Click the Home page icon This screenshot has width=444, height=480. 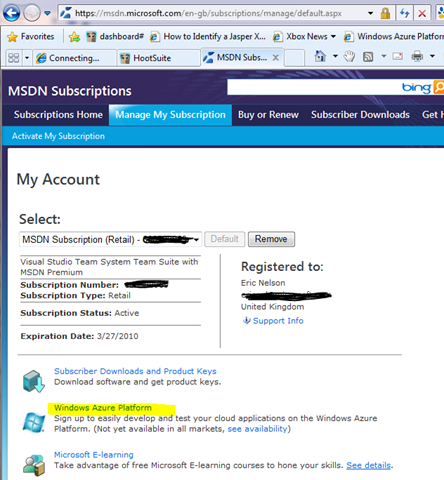pos(320,56)
